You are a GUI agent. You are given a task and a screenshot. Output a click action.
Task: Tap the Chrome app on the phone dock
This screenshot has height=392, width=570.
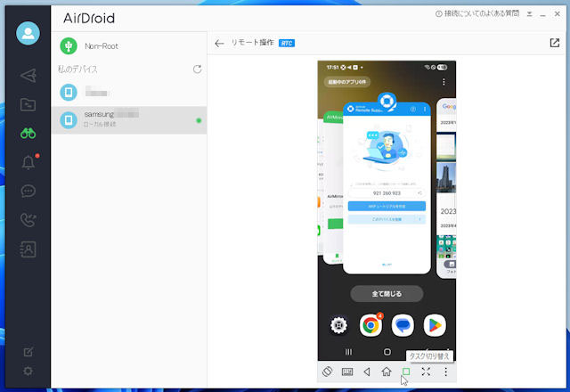370,324
